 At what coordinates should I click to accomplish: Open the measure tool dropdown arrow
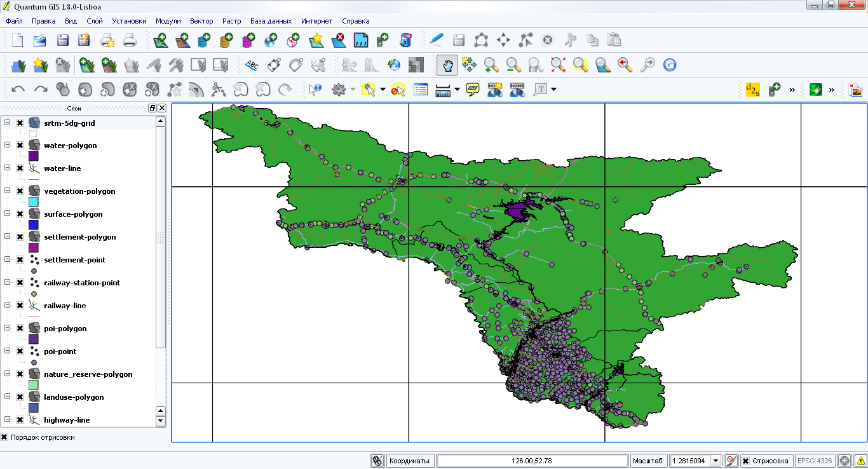point(457,90)
